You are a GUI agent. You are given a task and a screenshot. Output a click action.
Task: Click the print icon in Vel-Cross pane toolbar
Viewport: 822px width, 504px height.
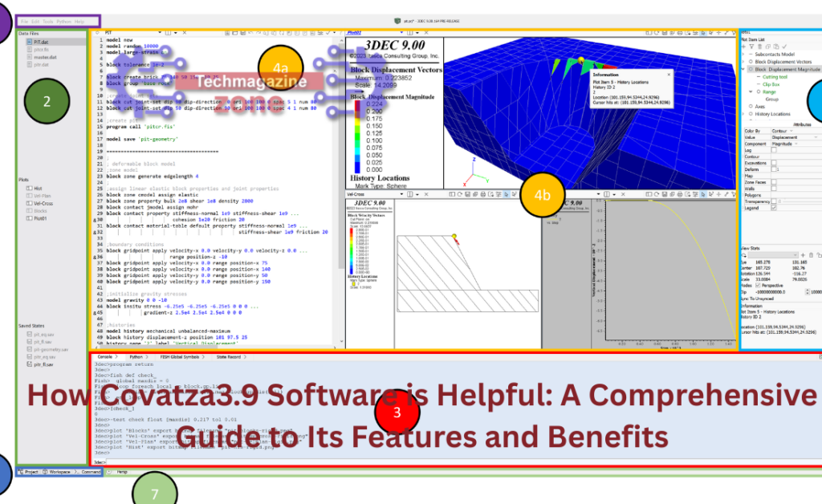(x=482, y=194)
